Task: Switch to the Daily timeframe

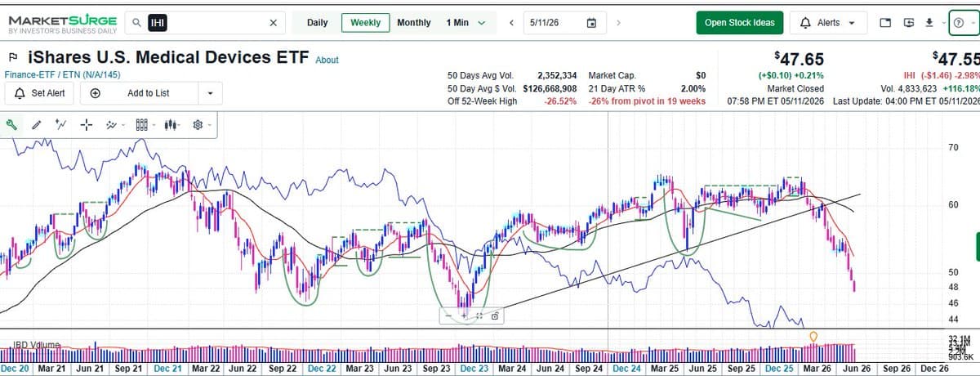Action: tap(317, 23)
